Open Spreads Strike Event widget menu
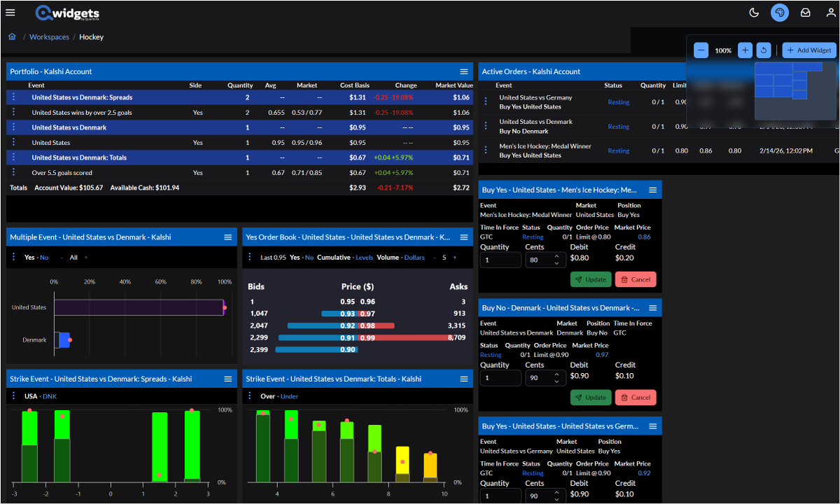 pyautogui.click(x=227, y=379)
